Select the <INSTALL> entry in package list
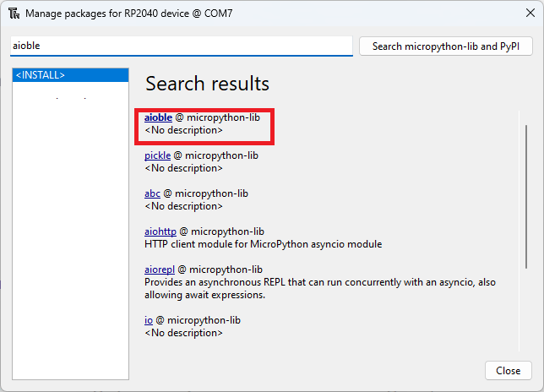The width and height of the screenshot is (544, 392). click(70, 75)
